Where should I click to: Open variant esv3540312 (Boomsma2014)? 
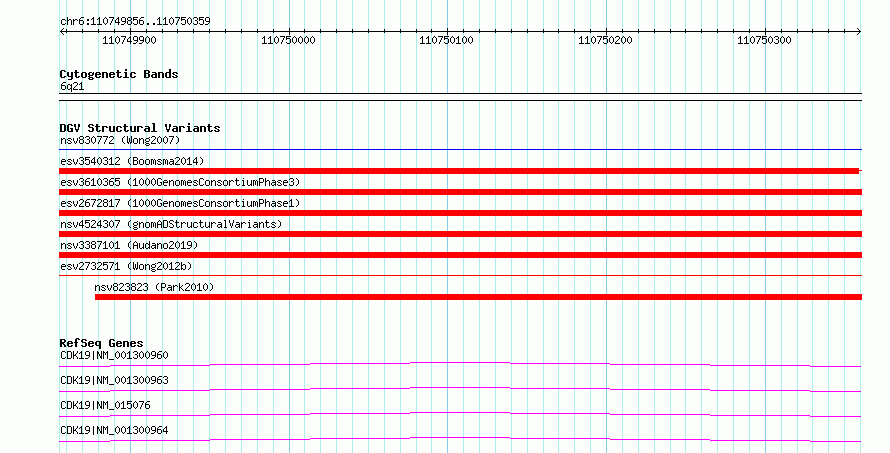(132, 161)
